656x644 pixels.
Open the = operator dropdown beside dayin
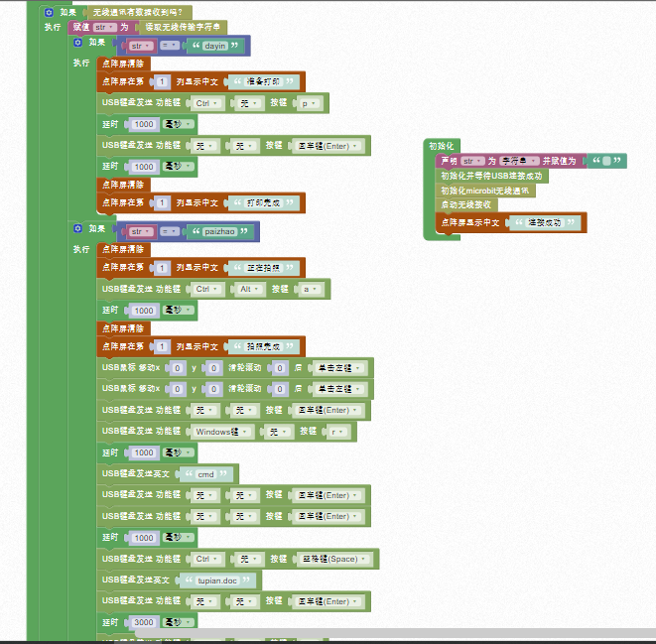tap(170, 46)
